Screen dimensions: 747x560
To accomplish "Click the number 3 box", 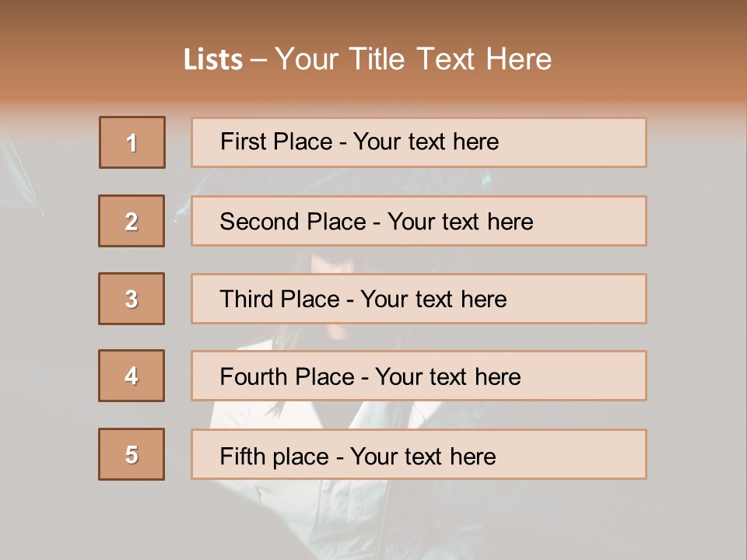I will click(132, 299).
